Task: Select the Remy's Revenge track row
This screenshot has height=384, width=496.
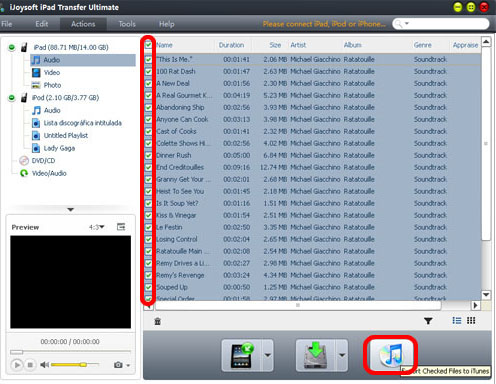Action: click(313, 275)
